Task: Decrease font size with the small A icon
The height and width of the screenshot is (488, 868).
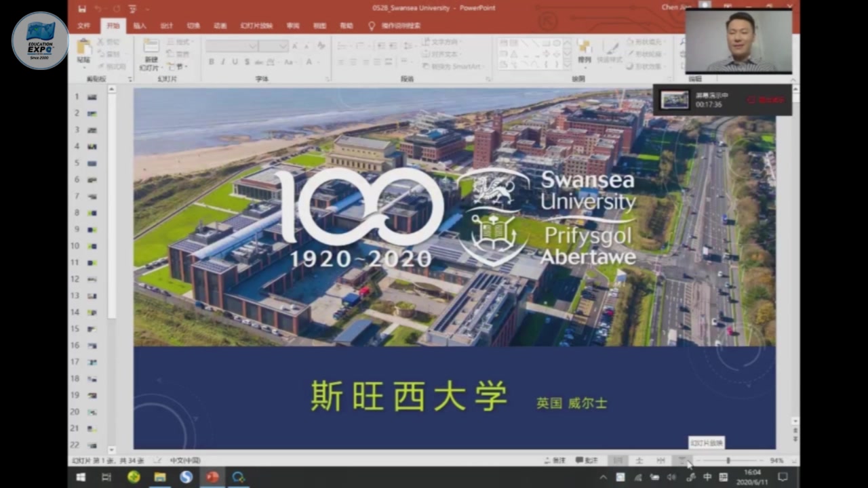Action: 307,45
